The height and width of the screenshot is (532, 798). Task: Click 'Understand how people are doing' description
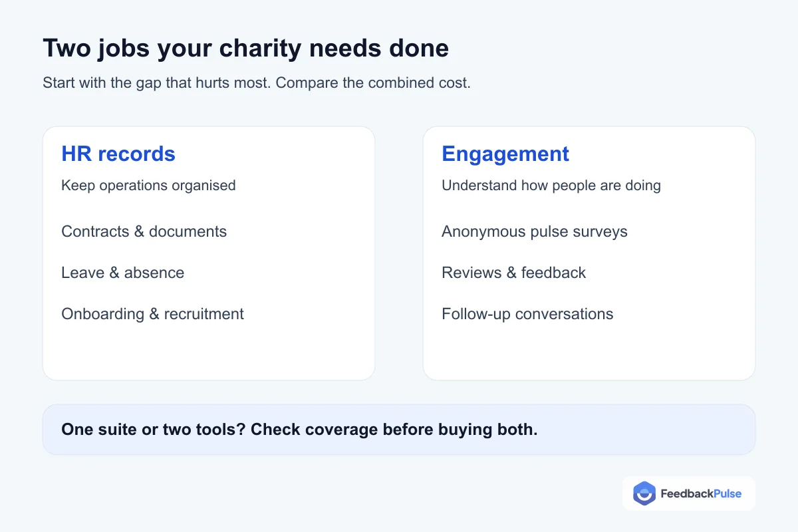point(551,185)
